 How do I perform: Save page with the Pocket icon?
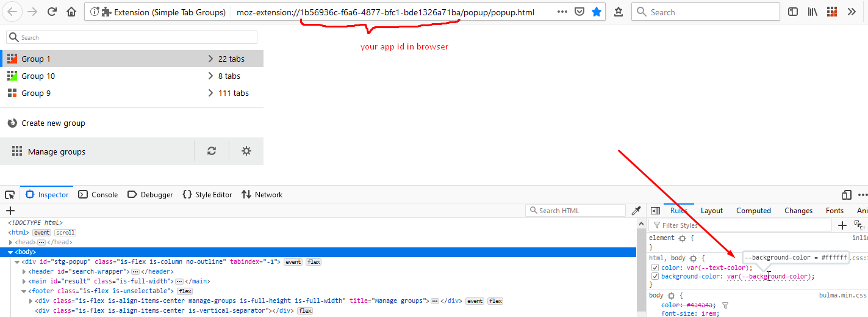pyautogui.click(x=580, y=12)
